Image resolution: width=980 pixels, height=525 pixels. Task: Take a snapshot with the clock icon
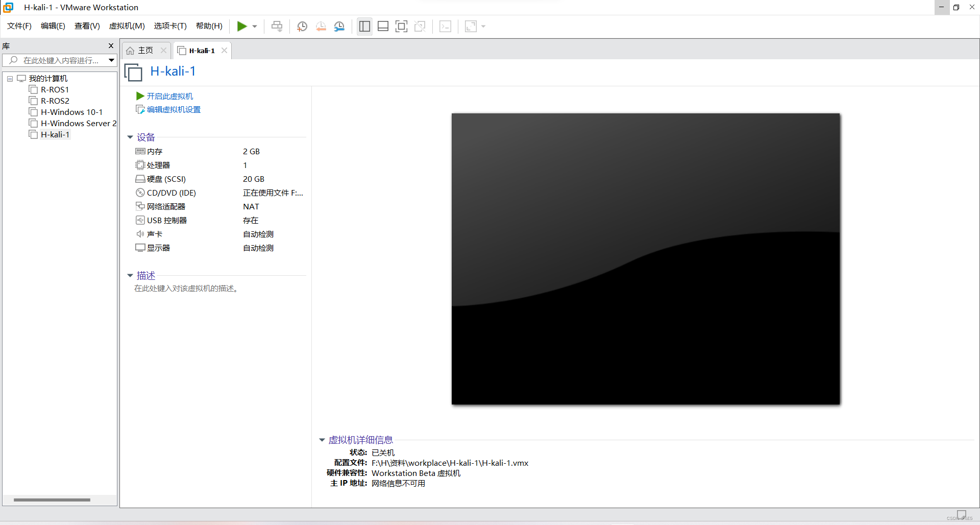(x=302, y=27)
